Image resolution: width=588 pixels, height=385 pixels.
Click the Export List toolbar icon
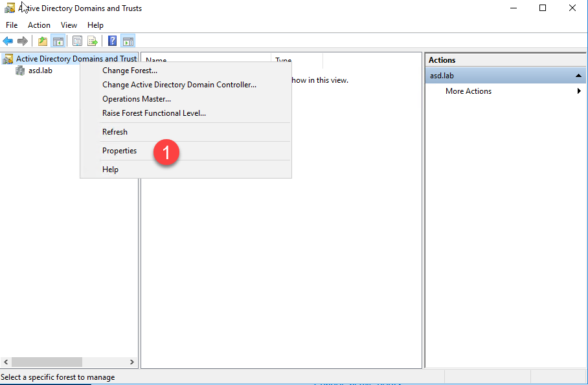[93, 41]
